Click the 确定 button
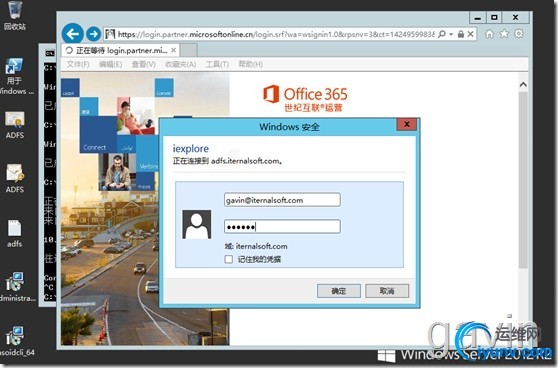Screen dimensions: 558x368 [x=338, y=291]
